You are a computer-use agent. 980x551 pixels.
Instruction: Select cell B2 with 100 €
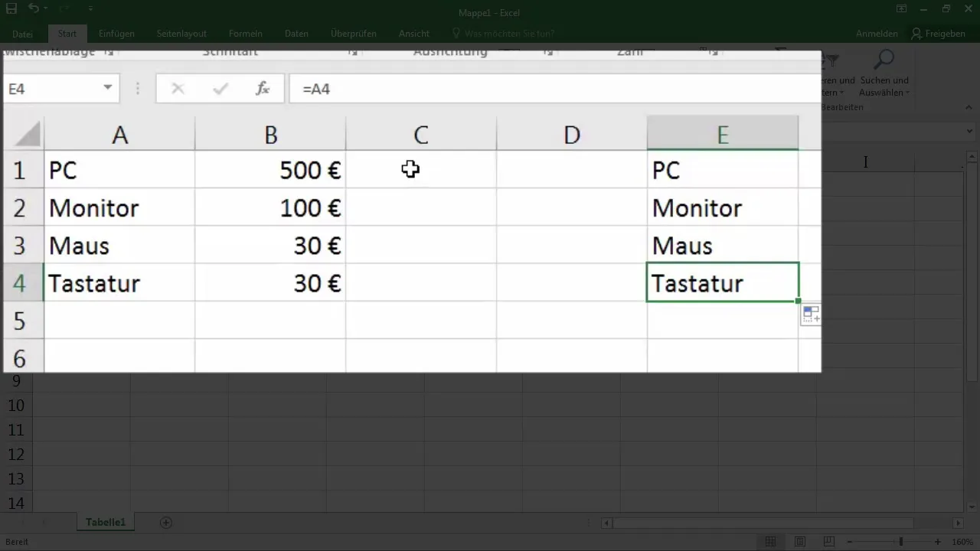pos(270,207)
